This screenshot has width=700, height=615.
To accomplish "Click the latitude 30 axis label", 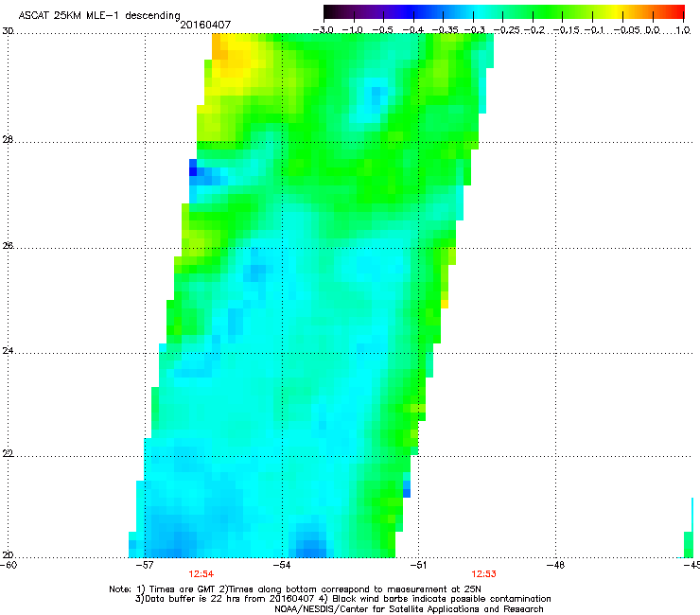I will [8, 31].
